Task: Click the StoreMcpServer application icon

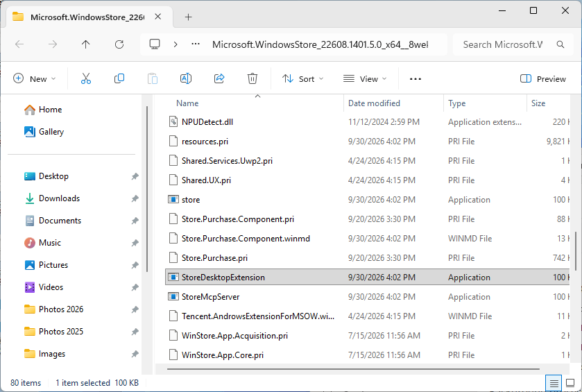Action: [173, 296]
